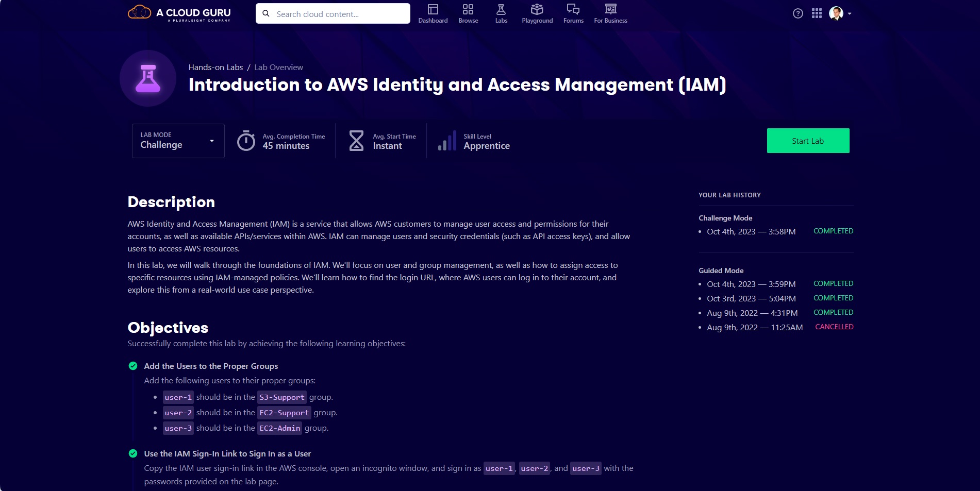Click the Start Lab button

(x=808, y=141)
